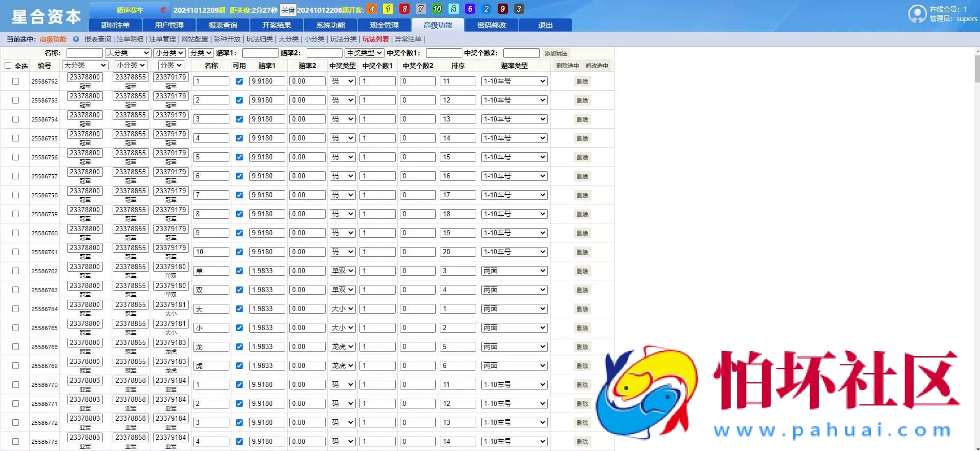Click the red number 8 result ball
Screen dimensions: 980x451
(x=404, y=9)
